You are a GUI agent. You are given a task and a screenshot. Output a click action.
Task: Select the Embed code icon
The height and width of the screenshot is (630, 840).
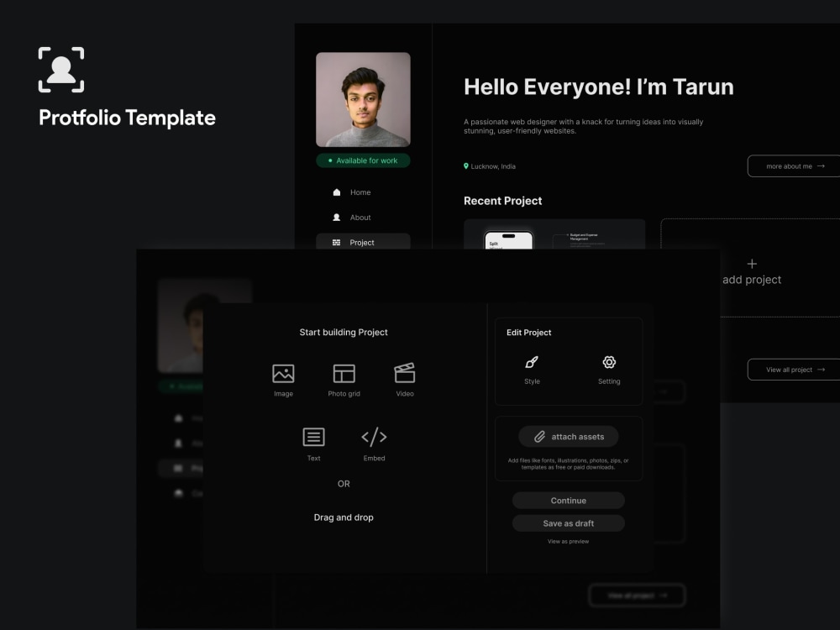[x=374, y=437]
